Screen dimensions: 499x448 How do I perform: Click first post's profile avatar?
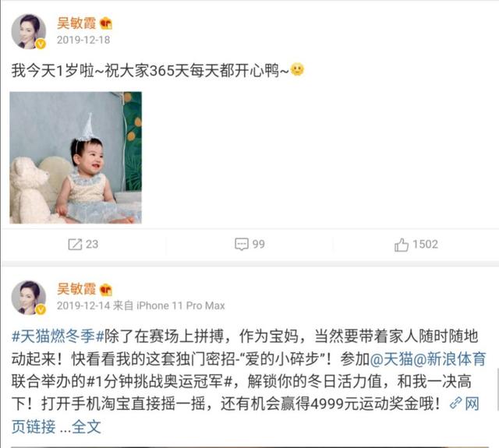point(29,31)
